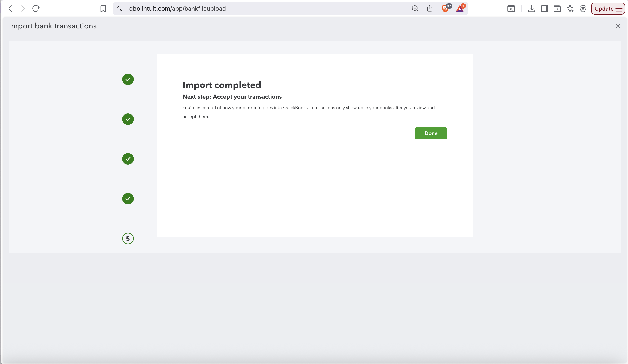628x364 pixels.
Task: Reload the current page
Action: pos(36,9)
